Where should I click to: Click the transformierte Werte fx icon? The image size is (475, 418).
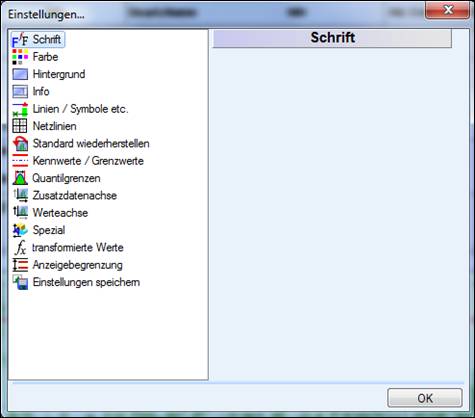pyautogui.click(x=20, y=247)
